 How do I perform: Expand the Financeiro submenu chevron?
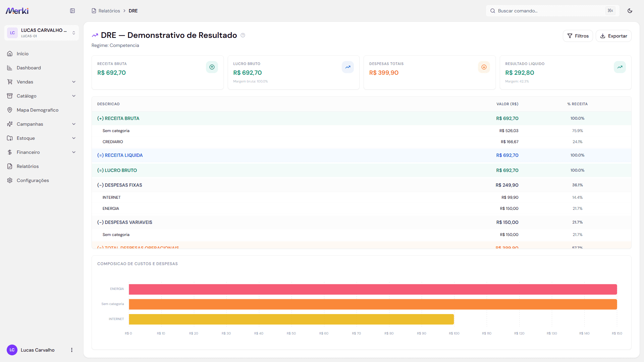(x=74, y=152)
